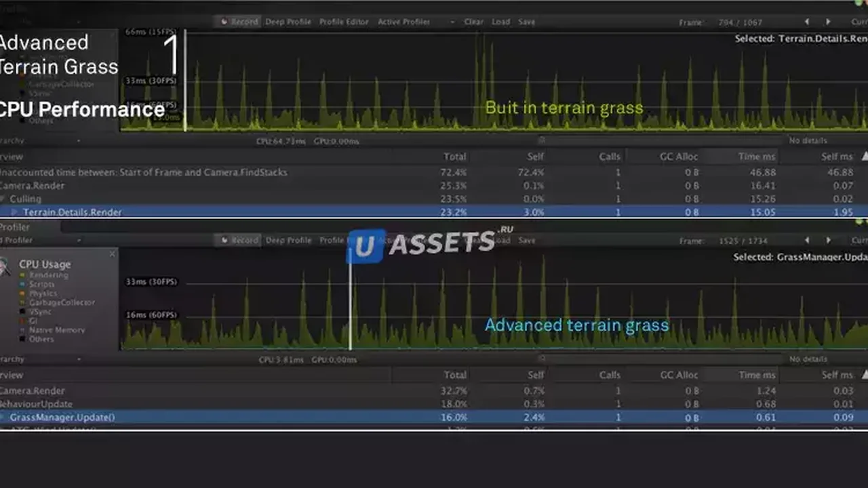Click the CPU:64.73ms readout
The image size is (868, 488).
click(281, 141)
